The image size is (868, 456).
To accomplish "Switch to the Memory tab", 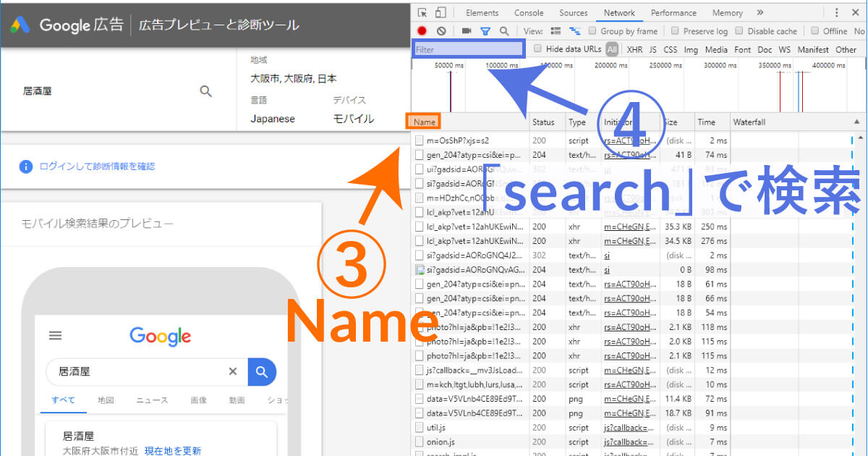I will tap(728, 13).
